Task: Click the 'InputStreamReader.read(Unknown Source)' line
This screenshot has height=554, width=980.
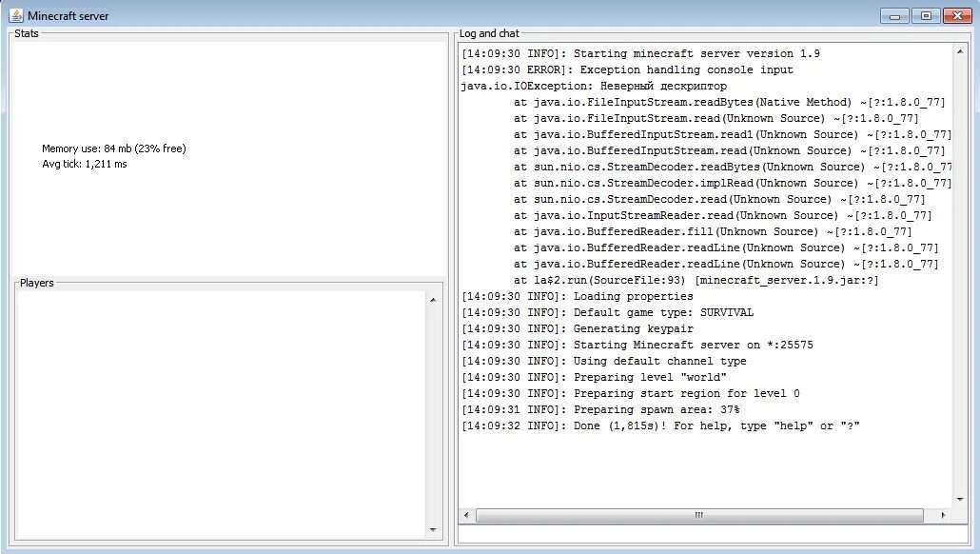Action: point(723,216)
